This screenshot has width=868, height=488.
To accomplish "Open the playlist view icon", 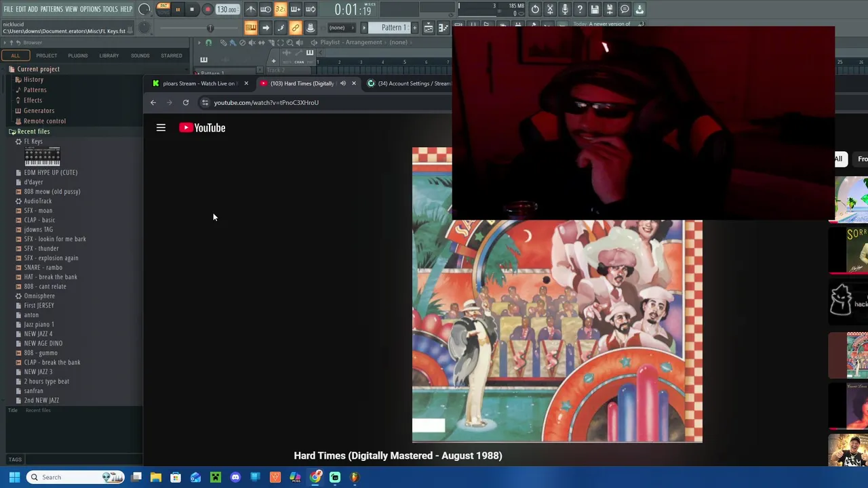I will click(429, 28).
